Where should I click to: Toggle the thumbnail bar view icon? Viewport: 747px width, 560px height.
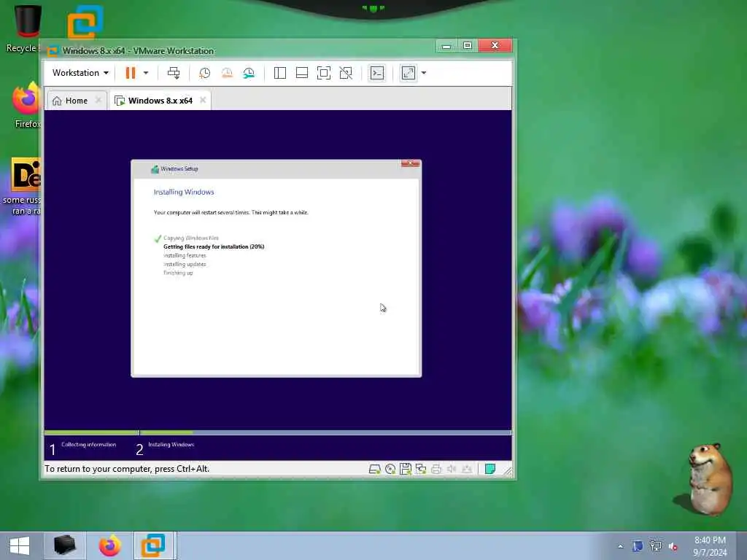coord(301,73)
